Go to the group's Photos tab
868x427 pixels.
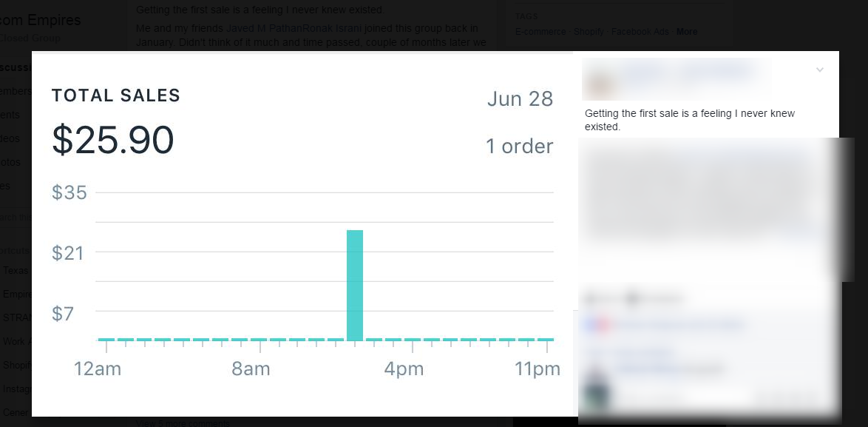[x=10, y=162]
